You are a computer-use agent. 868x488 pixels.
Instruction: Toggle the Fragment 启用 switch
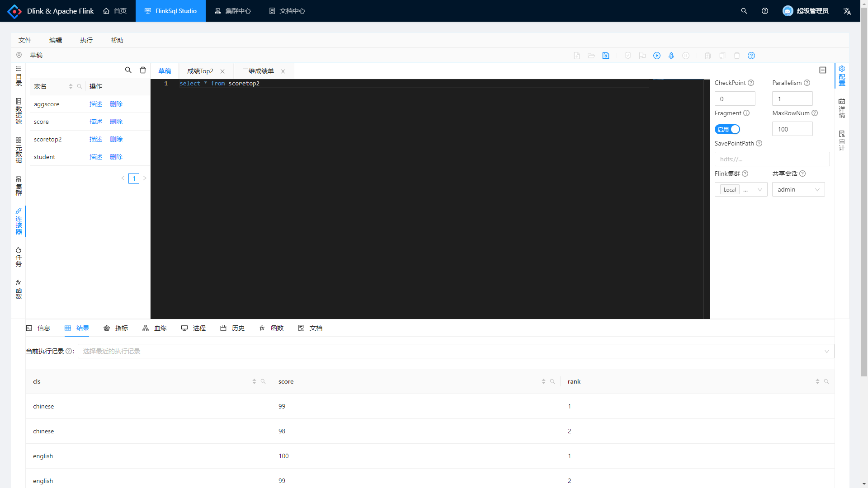(x=727, y=129)
